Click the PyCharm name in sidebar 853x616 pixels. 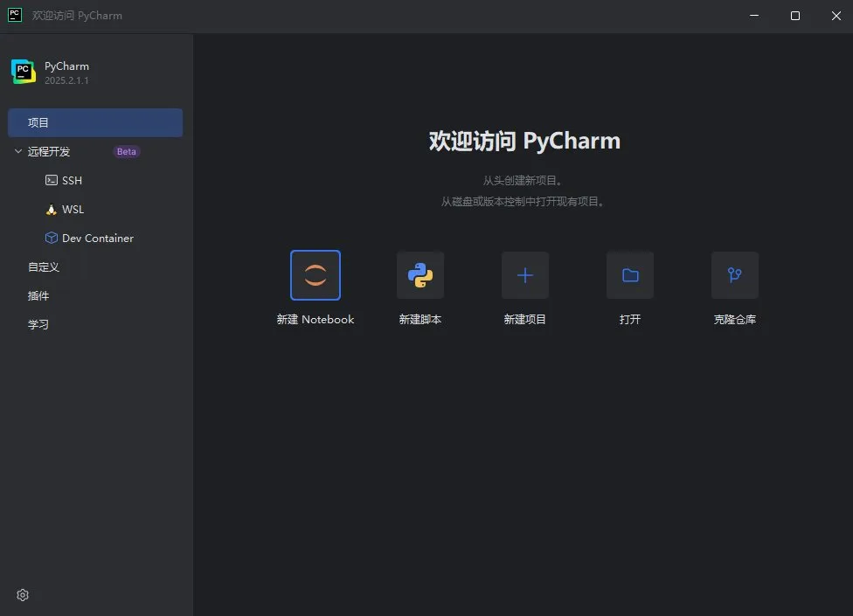(67, 66)
